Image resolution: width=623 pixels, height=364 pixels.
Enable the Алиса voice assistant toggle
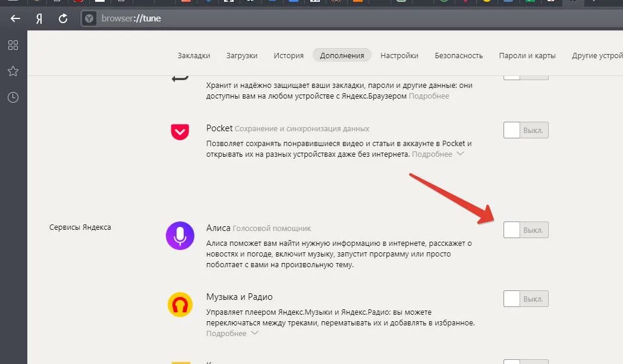click(526, 230)
